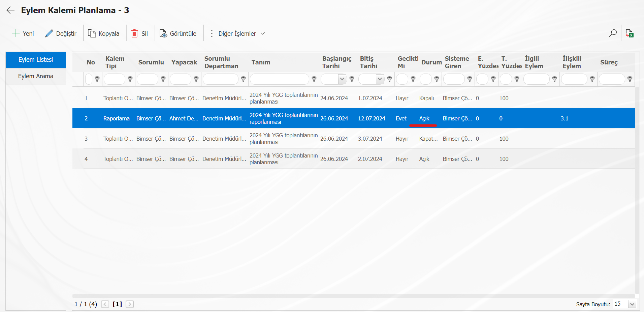The image size is (644, 312).
Task: Open the search magnifier icon
Action: click(613, 33)
